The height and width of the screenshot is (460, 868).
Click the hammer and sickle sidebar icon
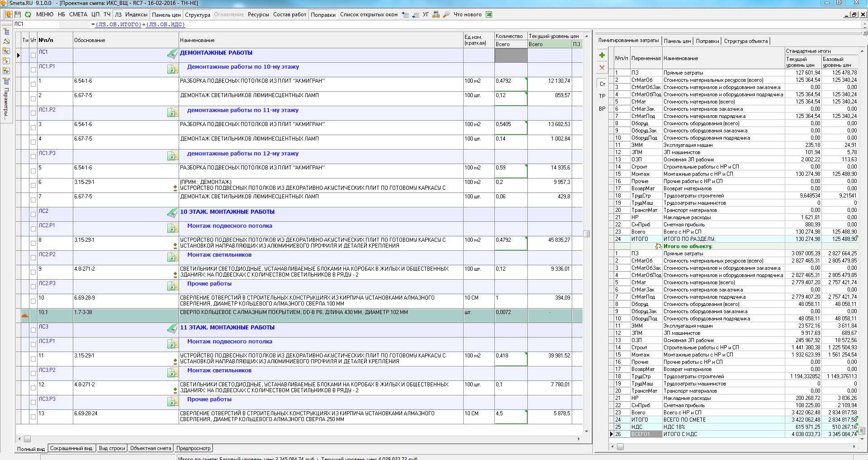pyautogui.click(x=6, y=41)
